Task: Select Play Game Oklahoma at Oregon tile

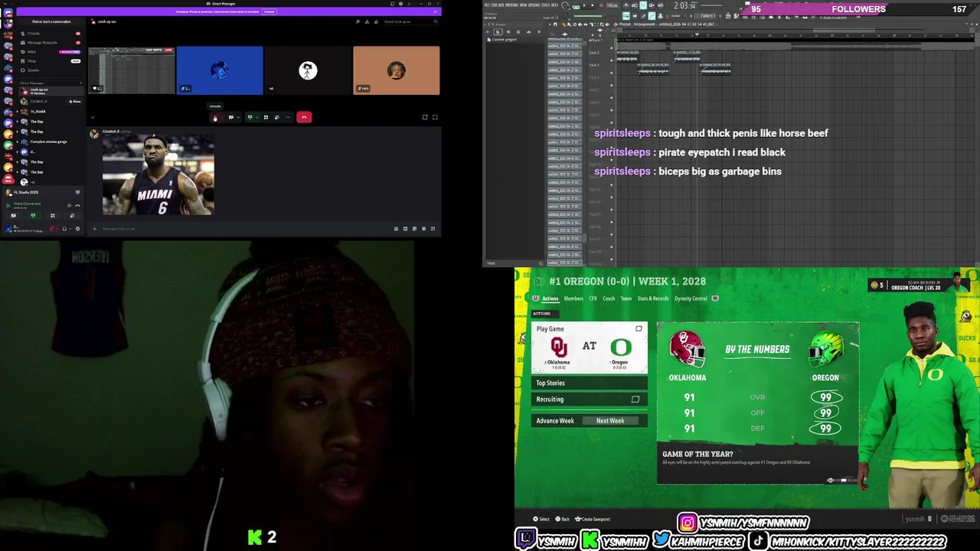Action: coord(590,347)
